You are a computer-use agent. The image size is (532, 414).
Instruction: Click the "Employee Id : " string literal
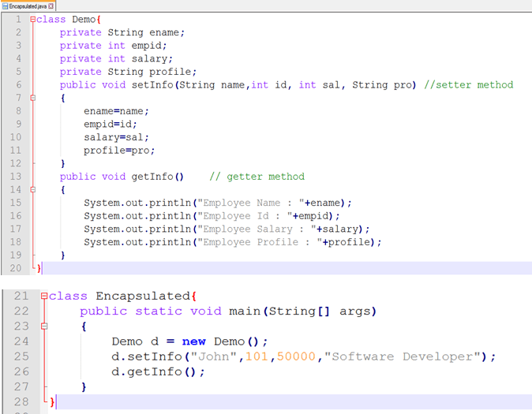tap(245, 215)
